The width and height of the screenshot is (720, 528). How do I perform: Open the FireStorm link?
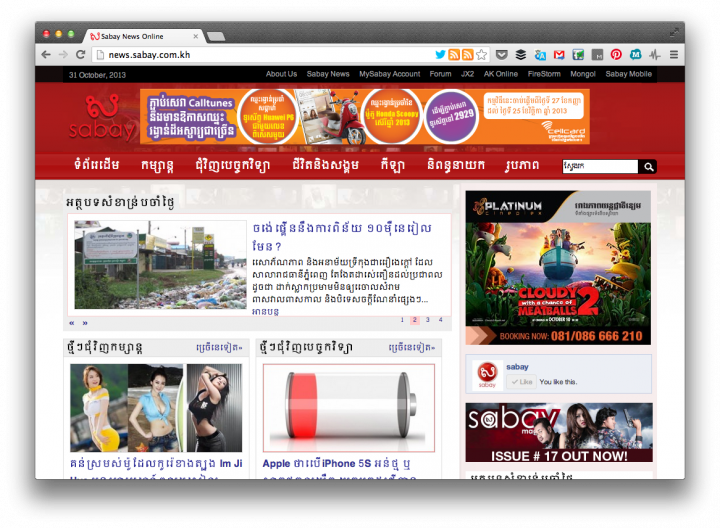coord(544,74)
